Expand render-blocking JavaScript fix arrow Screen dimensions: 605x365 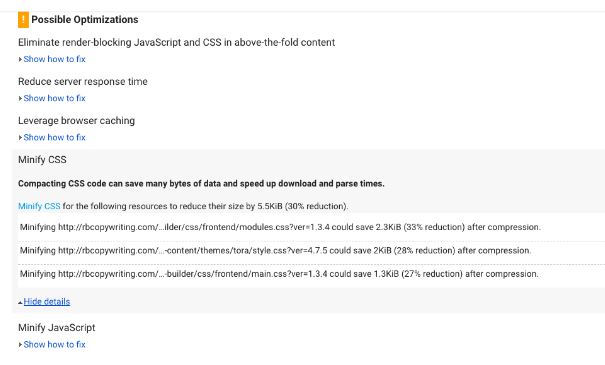(x=20, y=59)
